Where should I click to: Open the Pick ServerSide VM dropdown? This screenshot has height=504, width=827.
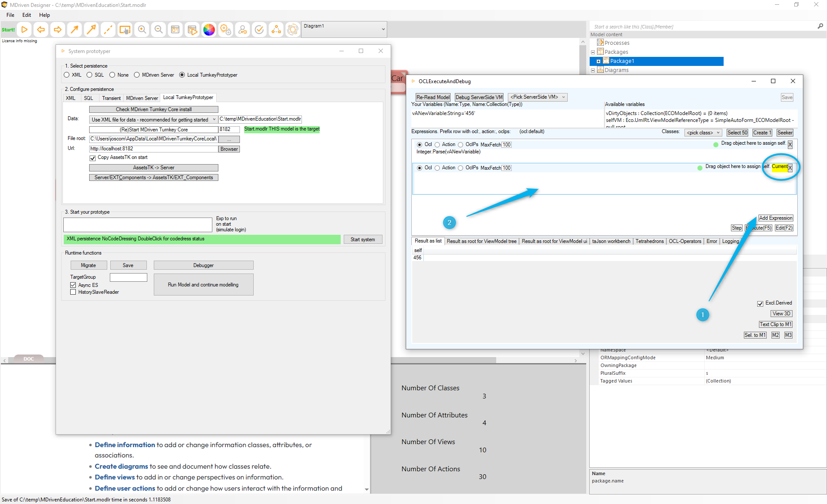[x=563, y=97]
